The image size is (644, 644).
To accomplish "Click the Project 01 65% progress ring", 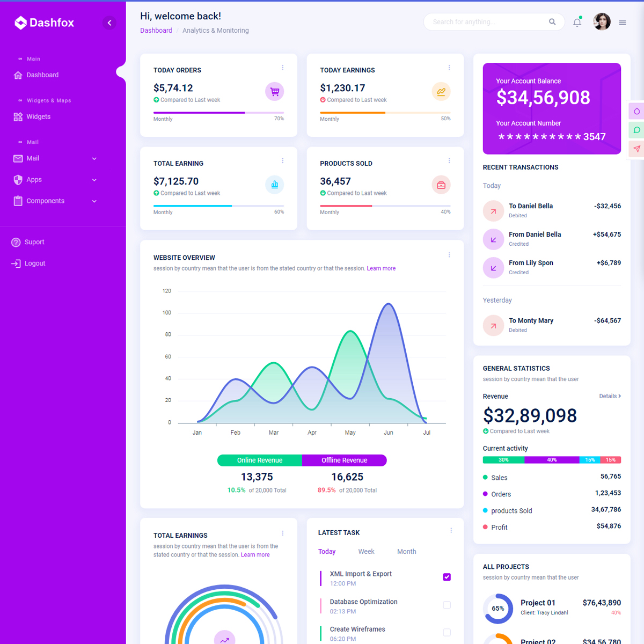I will (498, 609).
